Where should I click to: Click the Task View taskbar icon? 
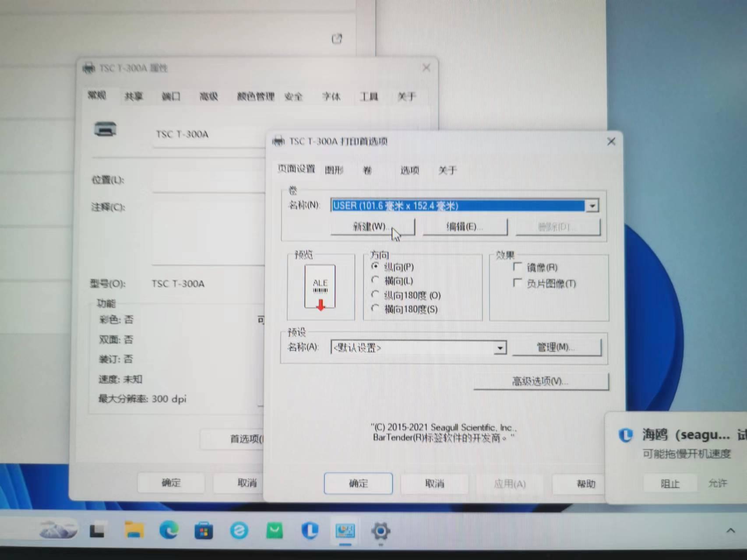(x=97, y=531)
